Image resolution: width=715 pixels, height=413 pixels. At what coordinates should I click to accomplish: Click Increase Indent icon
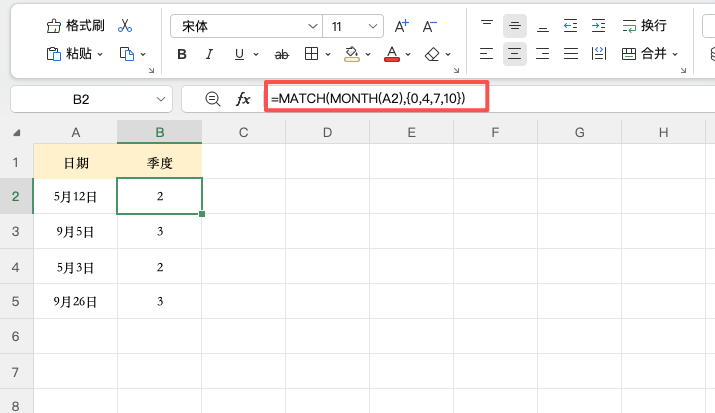click(x=598, y=26)
